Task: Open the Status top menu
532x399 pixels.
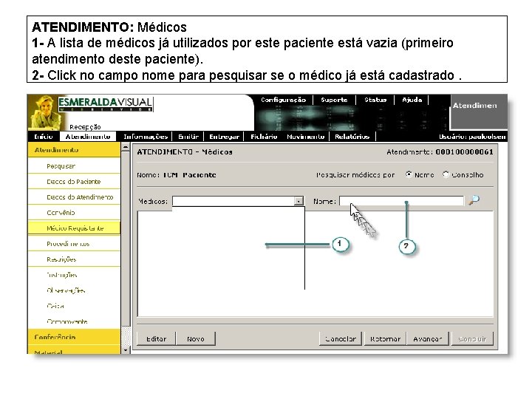Action: click(375, 100)
